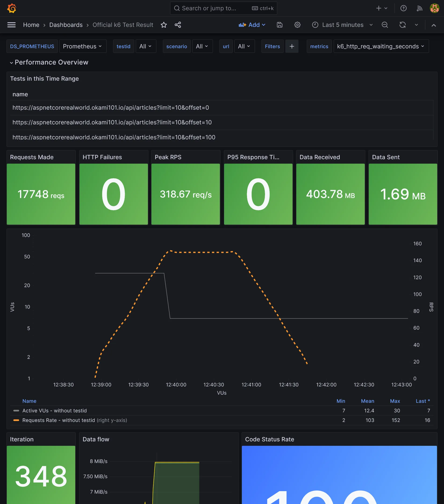Mark dashboard as favorite with star
Image resolution: width=444 pixels, height=504 pixels.
[164, 25]
